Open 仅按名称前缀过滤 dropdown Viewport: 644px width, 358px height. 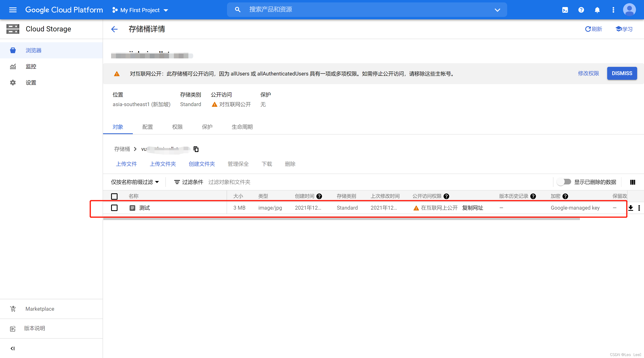(x=135, y=182)
